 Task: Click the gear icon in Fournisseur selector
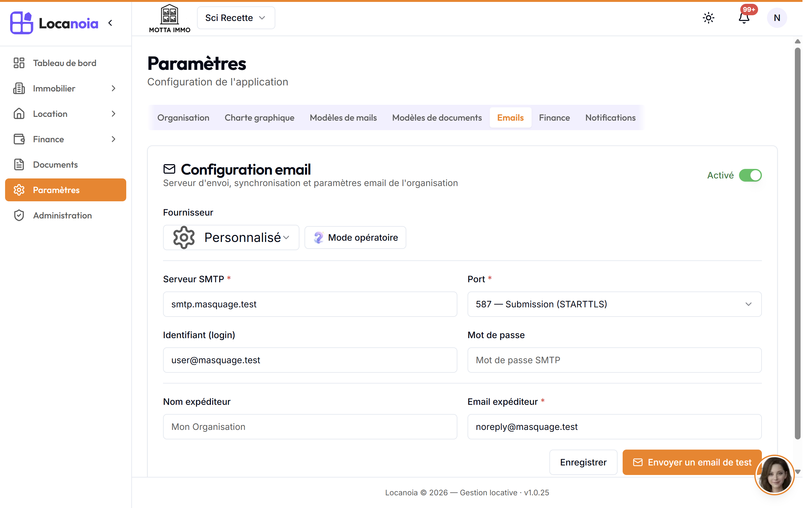(184, 237)
